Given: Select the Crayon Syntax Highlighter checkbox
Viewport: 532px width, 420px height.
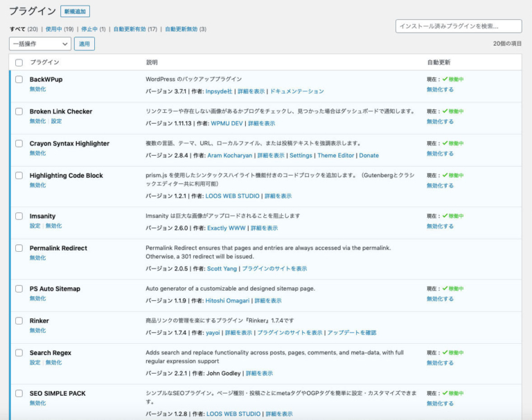Looking at the screenshot, I should (x=19, y=143).
